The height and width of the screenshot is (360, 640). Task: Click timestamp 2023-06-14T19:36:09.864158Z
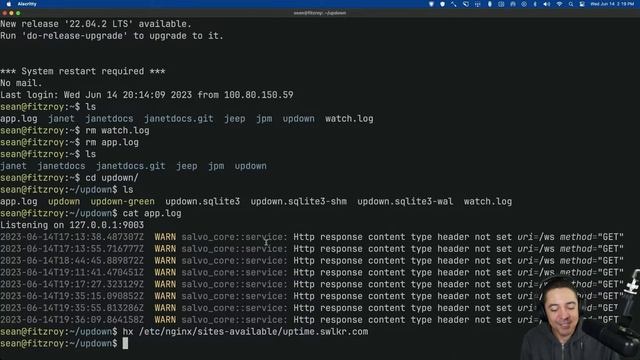(72, 320)
